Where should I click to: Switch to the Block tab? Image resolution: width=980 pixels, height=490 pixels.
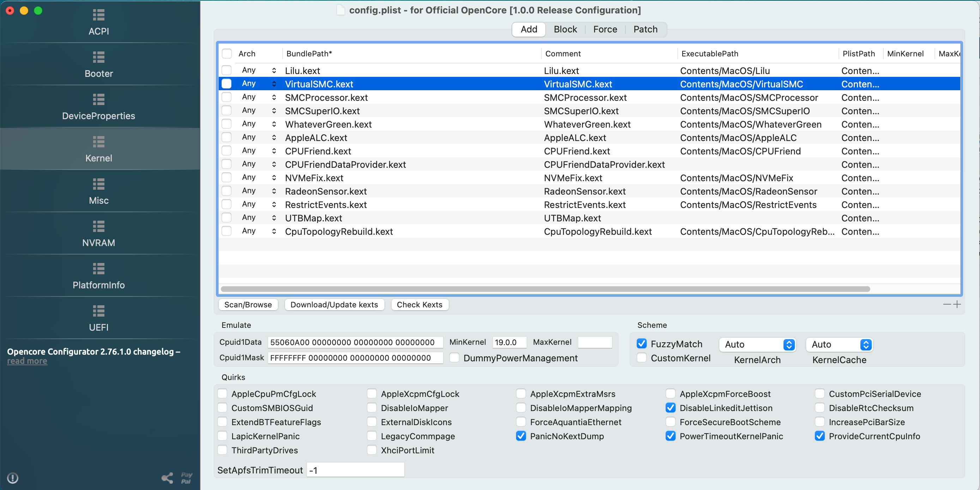click(565, 29)
